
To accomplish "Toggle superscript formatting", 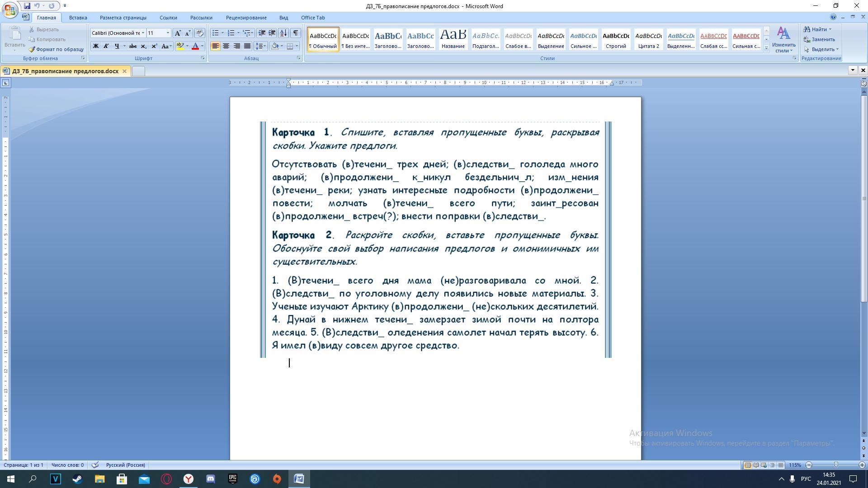I will point(154,46).
